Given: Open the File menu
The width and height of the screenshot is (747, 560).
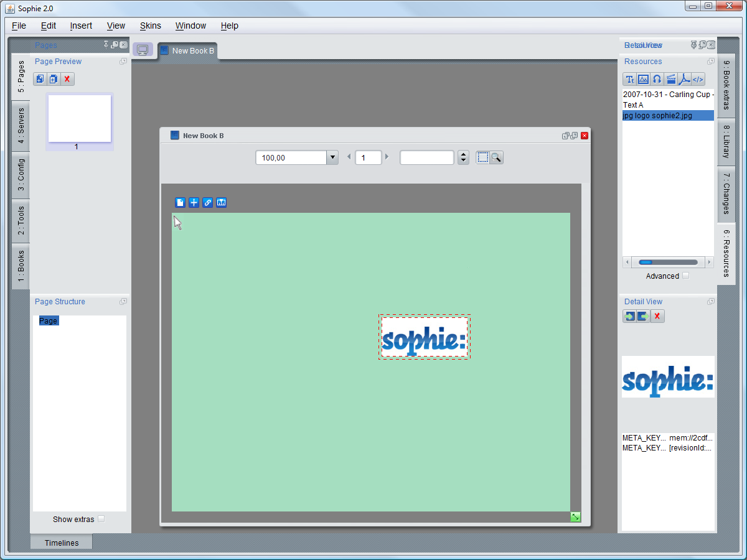Looking at the screenshot, I should pos(19,26).
